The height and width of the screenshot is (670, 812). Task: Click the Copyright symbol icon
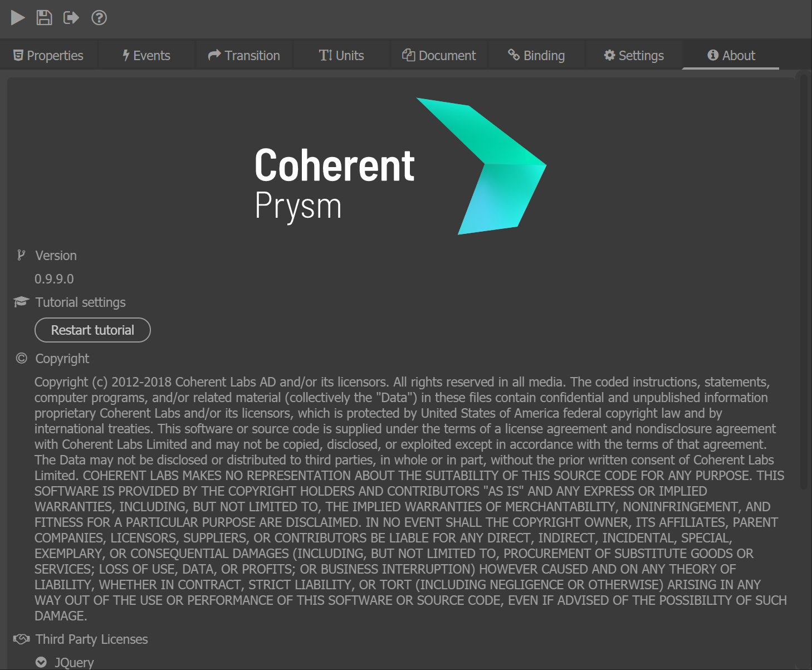pyautogui.click(x=21, y=358)
